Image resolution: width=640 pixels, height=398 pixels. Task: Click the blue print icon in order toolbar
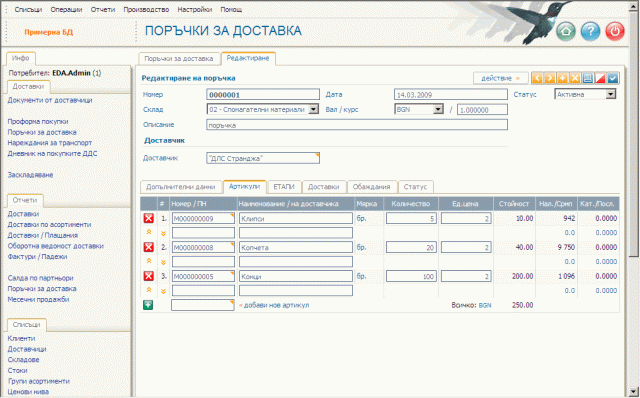pos(588,78)
